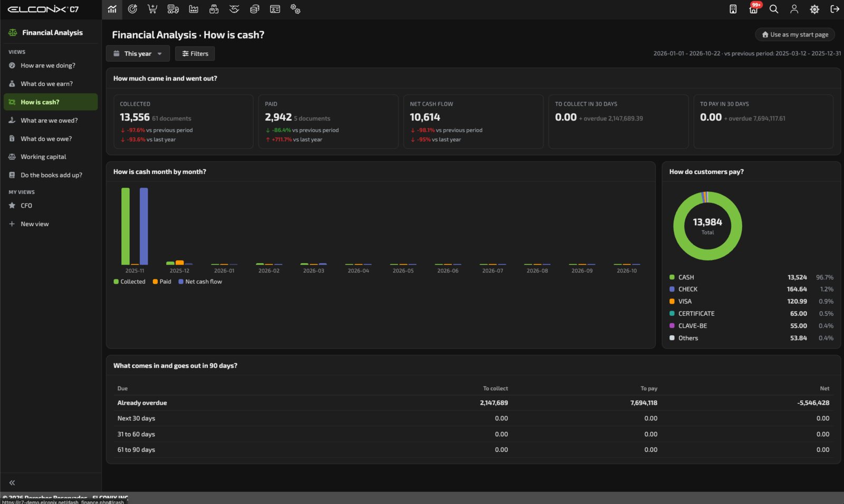Click the ELCONIX C7 logo
Viewport: 844px width, 504px height.
(x=43, y=9)
